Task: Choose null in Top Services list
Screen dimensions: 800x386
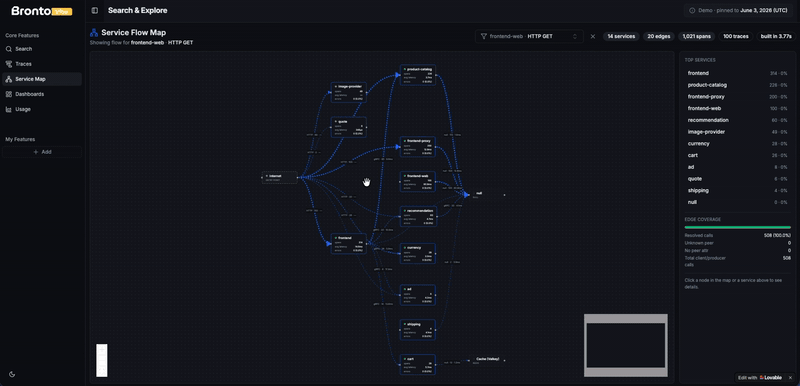Action: pos(737,202)
